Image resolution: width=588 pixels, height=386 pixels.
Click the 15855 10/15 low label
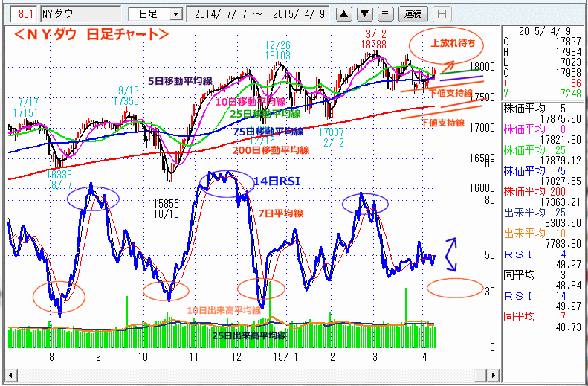[166, 208]
